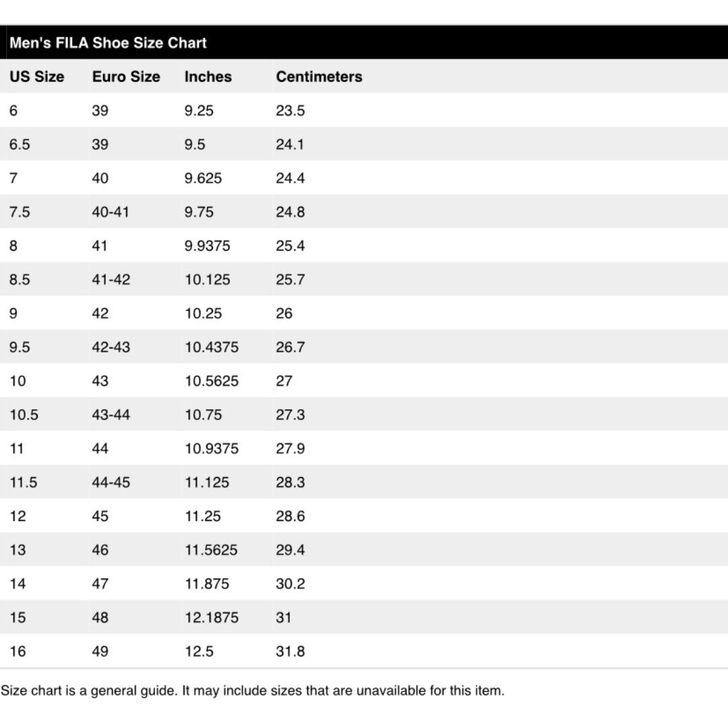Viewport: 728px width, 728px height.
Task: Click the US size 10.5 cell
Action: (24, 415)
